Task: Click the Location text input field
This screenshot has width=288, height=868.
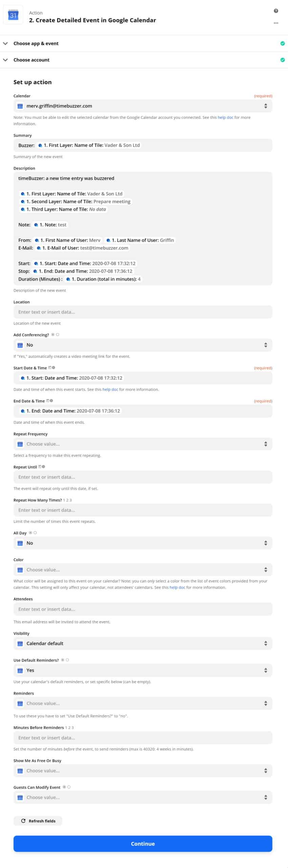Action: coord(143,312)
